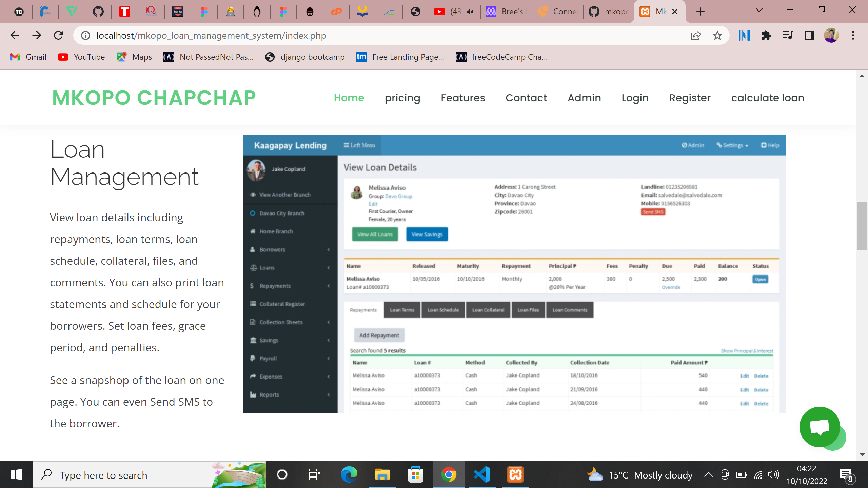This screenshot has width=868, height=488.
Task: Open the Payroll sidebar icon
Action: click(x=253, y=358)
